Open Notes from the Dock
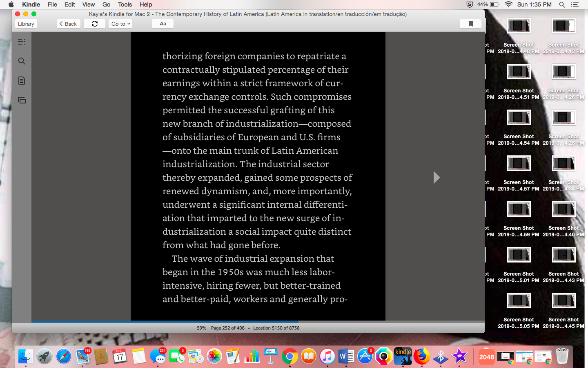 [139, 356]
